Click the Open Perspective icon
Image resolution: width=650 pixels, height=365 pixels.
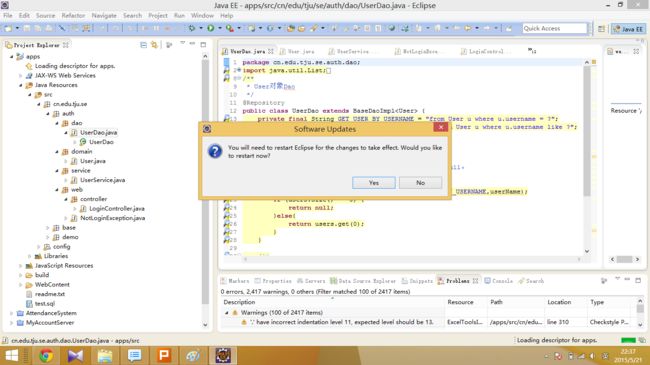(601, 29)
